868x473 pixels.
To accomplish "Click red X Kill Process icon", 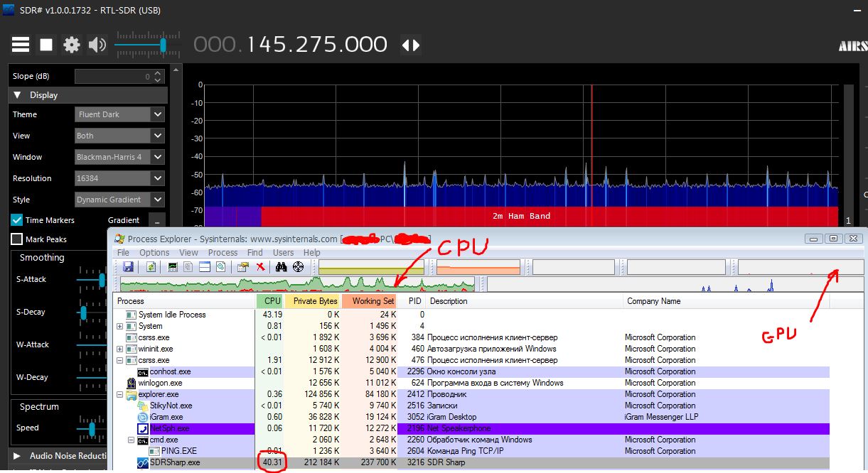I will (260, 266).
